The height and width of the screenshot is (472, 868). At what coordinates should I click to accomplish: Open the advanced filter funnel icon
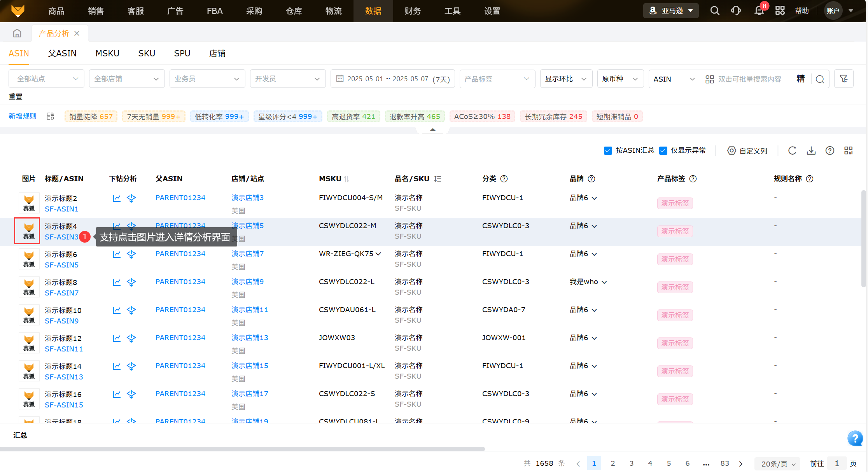point(843,79)
